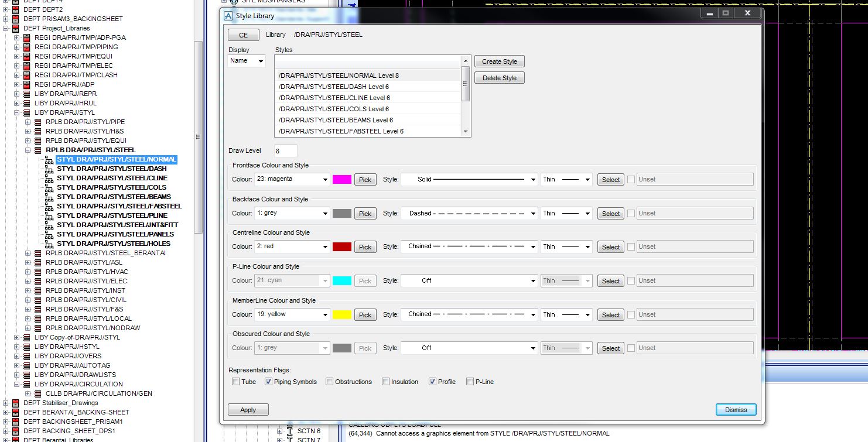The image size is (868, 442).
Task: Click the icon for REGI DRA/PRJ/TMP/CLASH
Action: [26, 75]
